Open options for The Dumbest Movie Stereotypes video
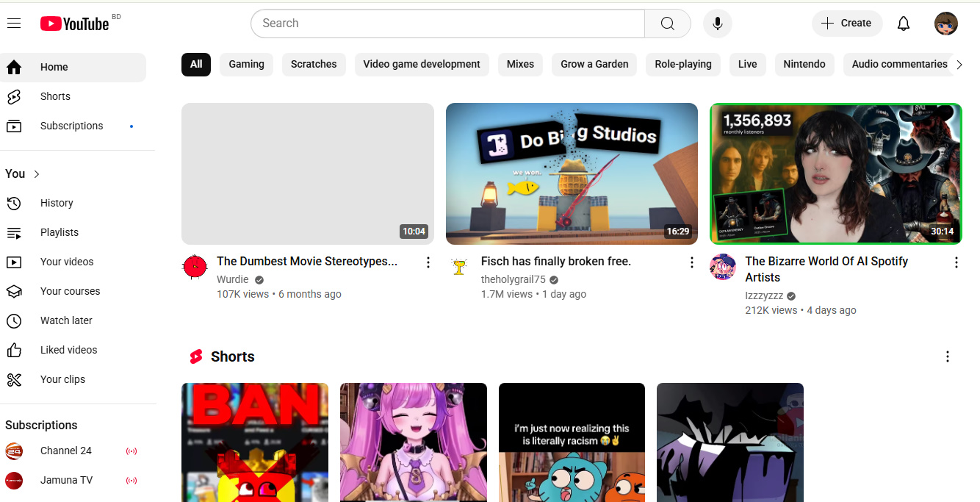Image resolution: width=980 pixels, height=502 pixels. (x=428, y=262)
